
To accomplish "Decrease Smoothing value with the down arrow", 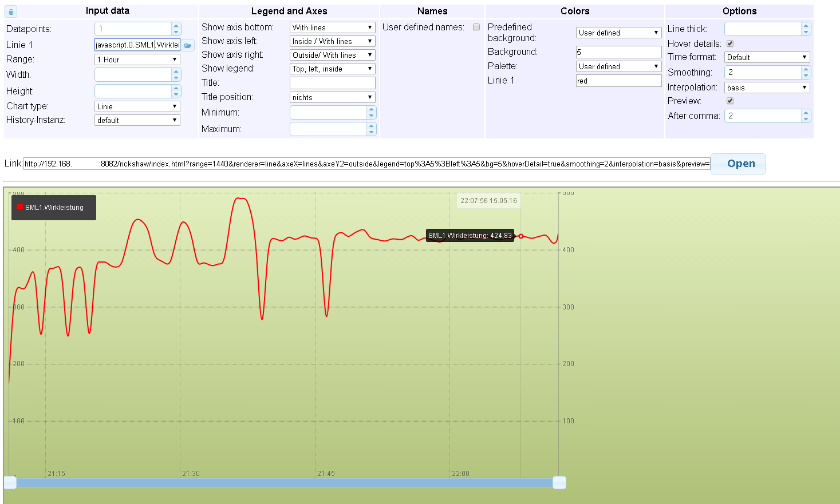I will tap(806, 76).
